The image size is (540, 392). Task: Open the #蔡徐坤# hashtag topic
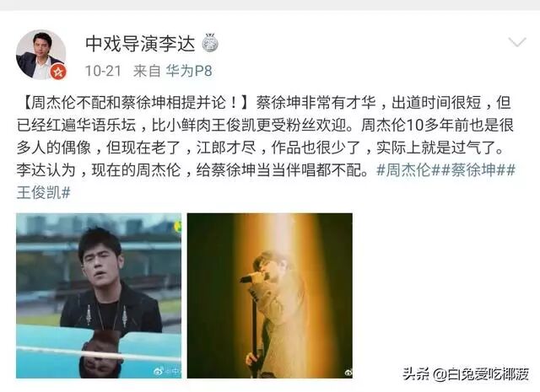pyautogui.click(x=473, y=170)
